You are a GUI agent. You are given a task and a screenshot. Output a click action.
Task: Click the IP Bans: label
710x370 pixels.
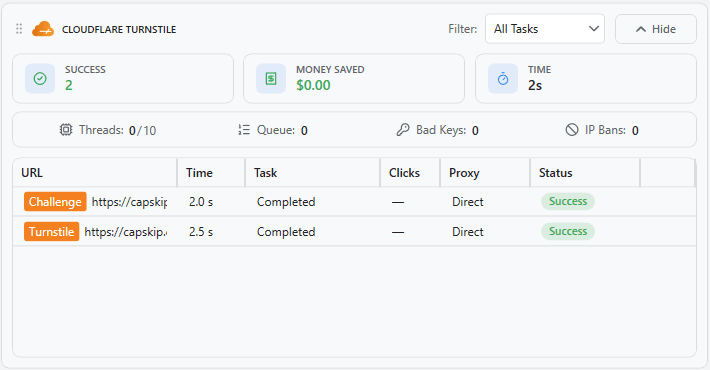click(605, 130)
